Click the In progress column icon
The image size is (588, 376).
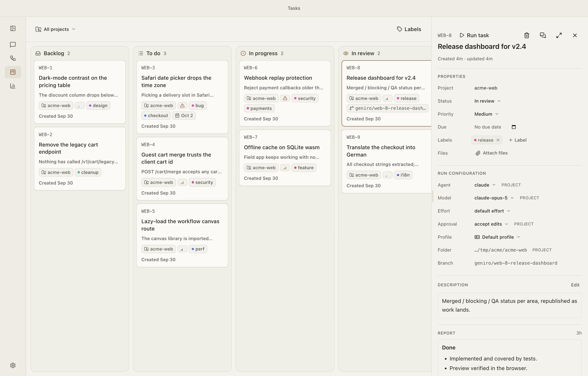coord(243,53)
